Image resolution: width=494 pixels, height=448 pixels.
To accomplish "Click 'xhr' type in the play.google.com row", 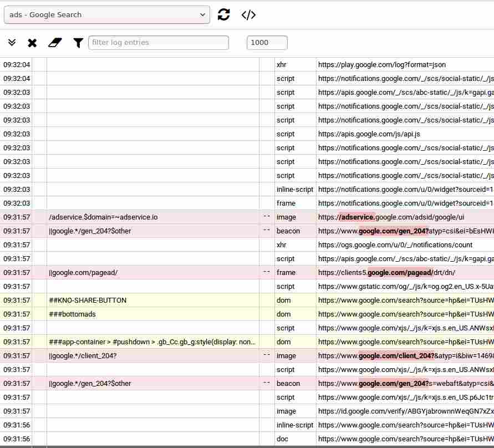I will point(281,64).
